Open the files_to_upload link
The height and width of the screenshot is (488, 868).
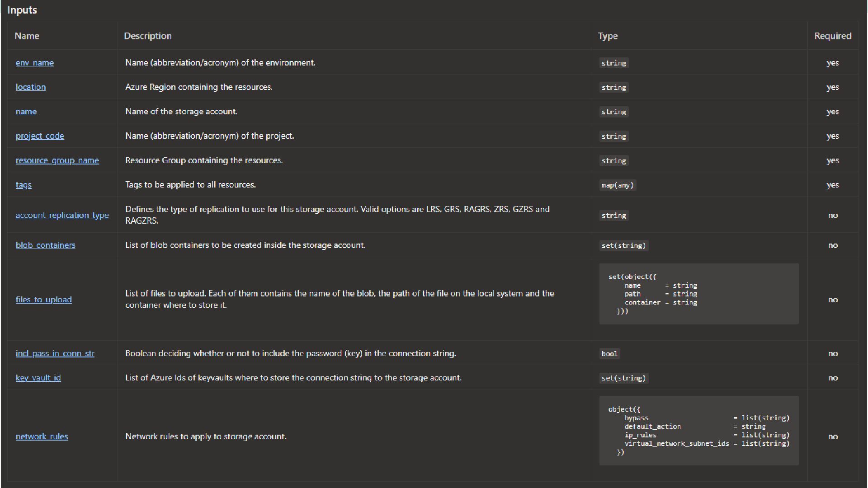click(44, 300)
